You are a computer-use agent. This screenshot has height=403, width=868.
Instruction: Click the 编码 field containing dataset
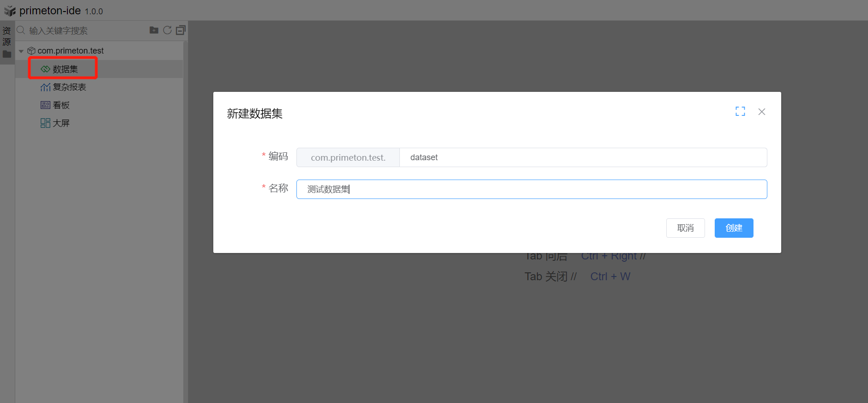582,157
